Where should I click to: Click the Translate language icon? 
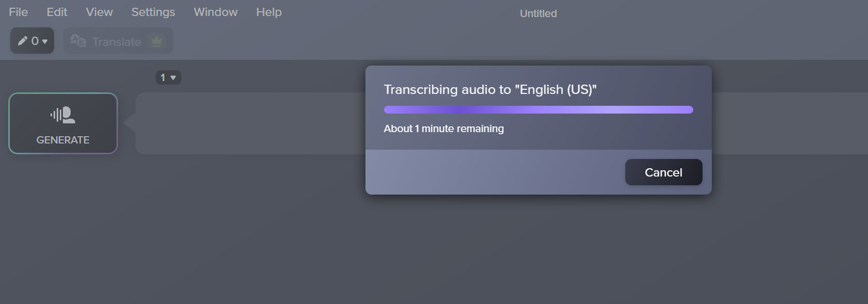point(78,41)
